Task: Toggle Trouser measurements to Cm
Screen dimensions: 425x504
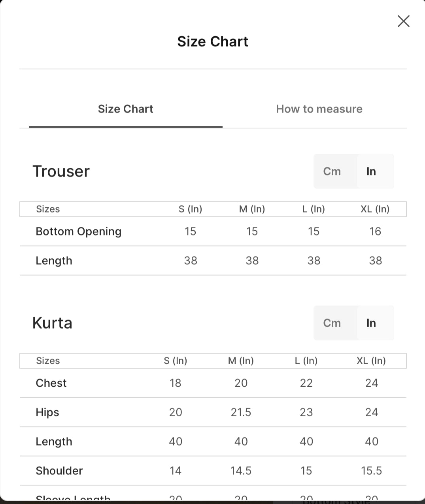Action: [332, 171]
